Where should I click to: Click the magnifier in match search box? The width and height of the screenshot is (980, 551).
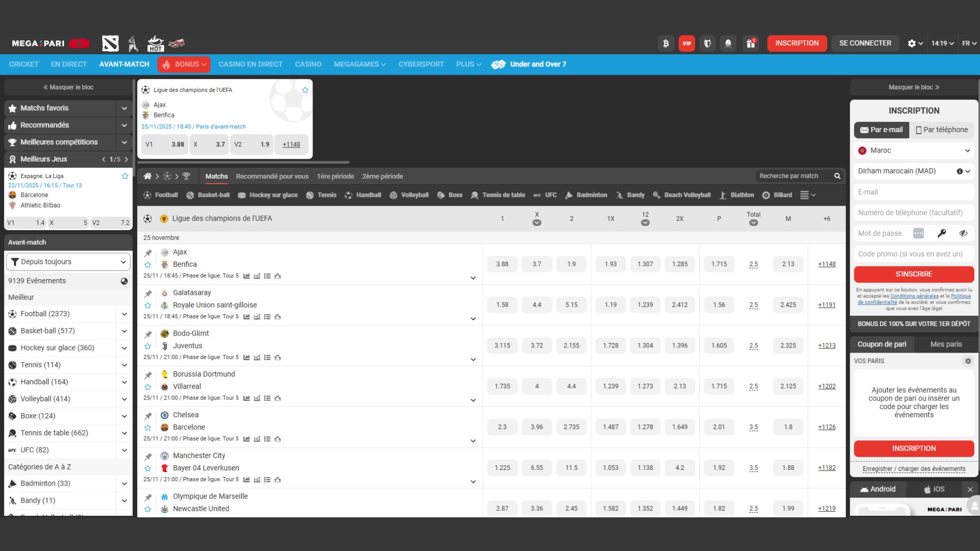837,176
